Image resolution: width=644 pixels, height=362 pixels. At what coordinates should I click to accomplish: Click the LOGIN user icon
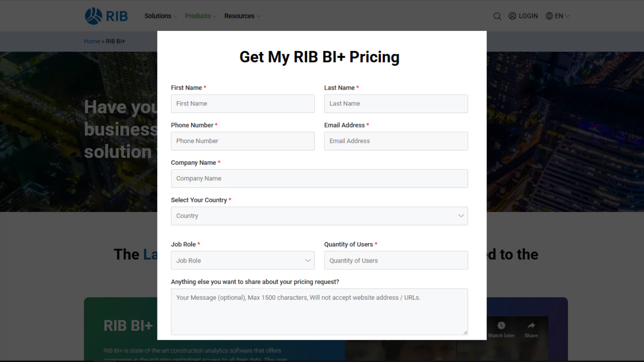click(512, 16)
